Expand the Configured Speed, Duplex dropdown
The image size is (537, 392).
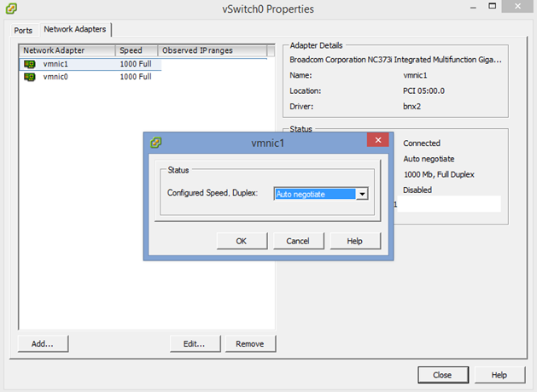(362, 194)
